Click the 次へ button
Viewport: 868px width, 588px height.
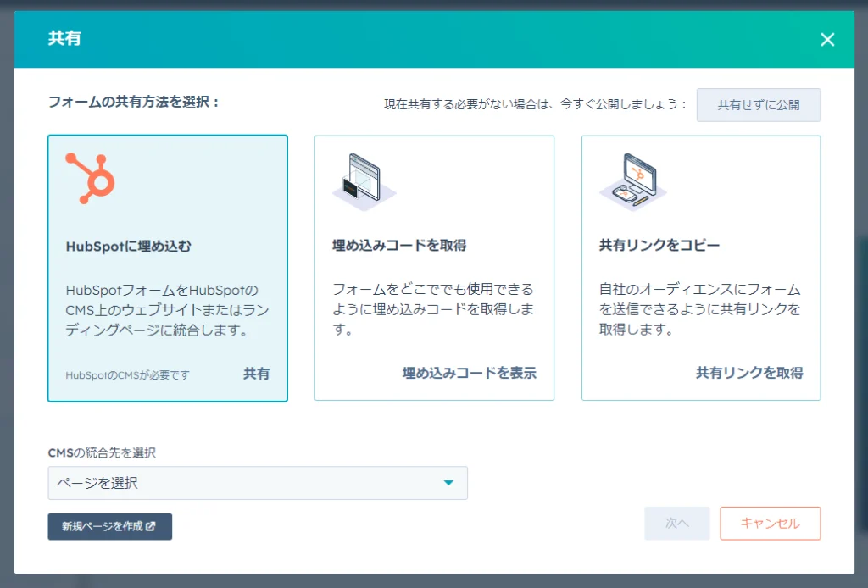click(677, 524)
